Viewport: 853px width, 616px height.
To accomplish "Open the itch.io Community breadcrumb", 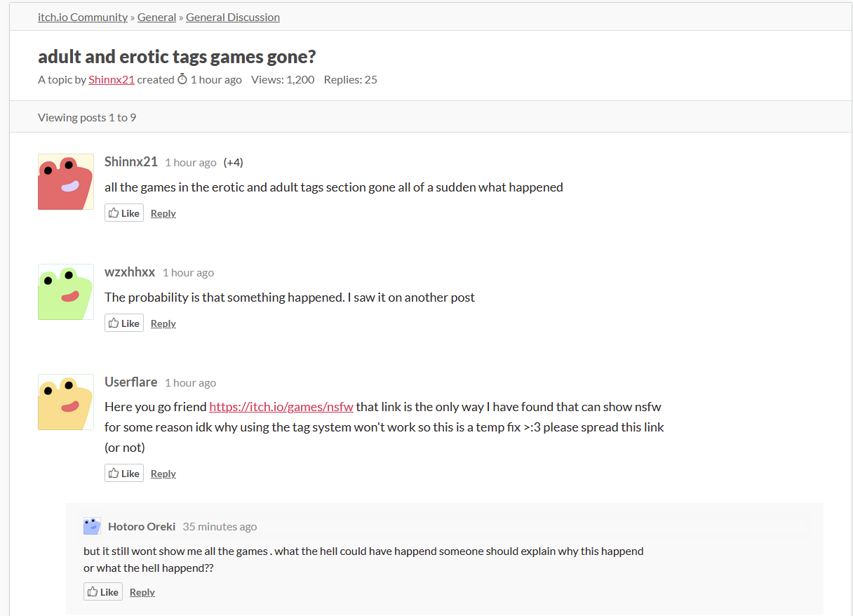I will [83, 17].
